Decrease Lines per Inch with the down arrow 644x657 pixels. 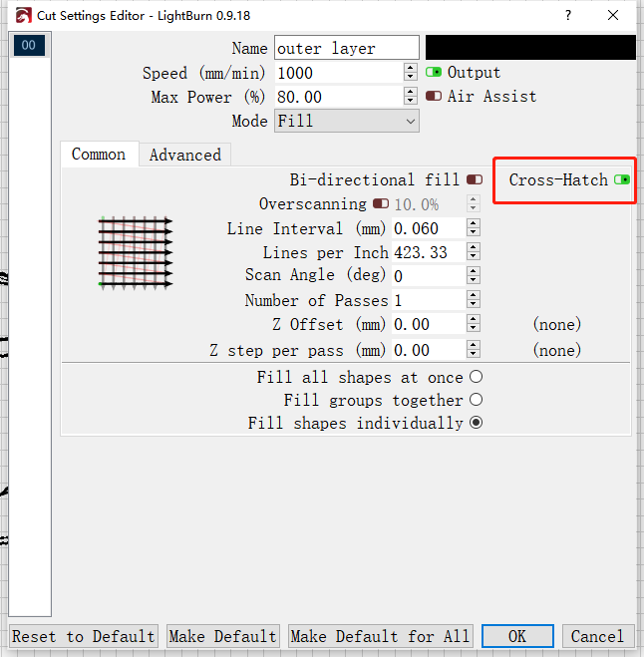474,257
